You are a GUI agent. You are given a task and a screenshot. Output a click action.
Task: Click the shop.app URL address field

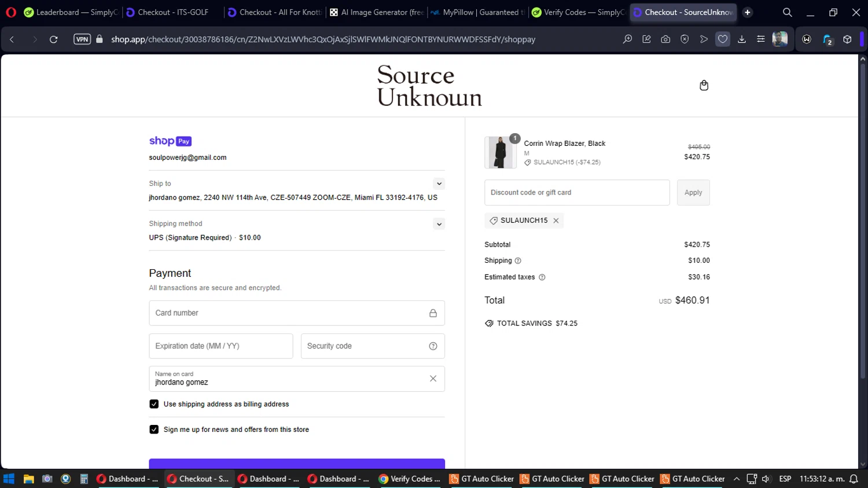pos(323,39)
